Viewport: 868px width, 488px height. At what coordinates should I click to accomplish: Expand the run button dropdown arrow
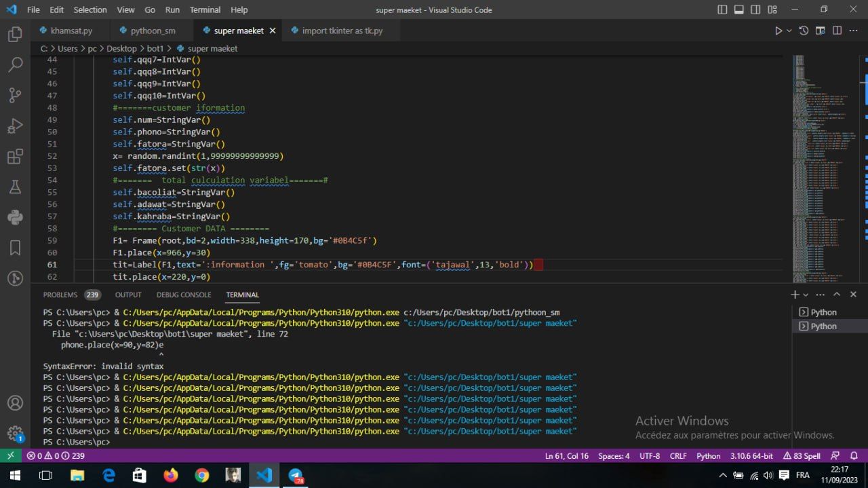pos(789,31)
